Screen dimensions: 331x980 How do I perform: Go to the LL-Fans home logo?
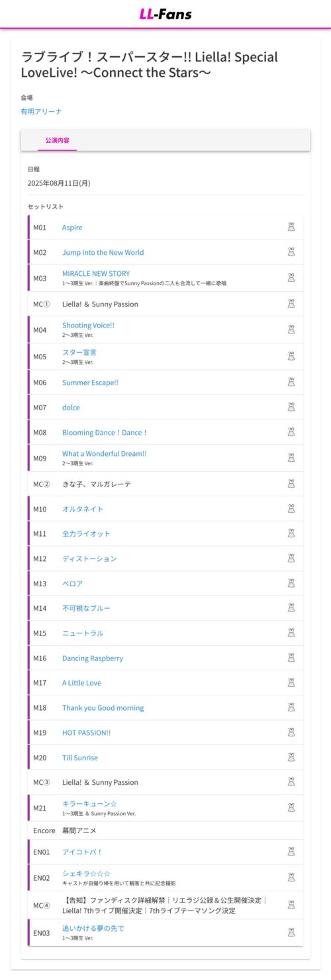165,14
